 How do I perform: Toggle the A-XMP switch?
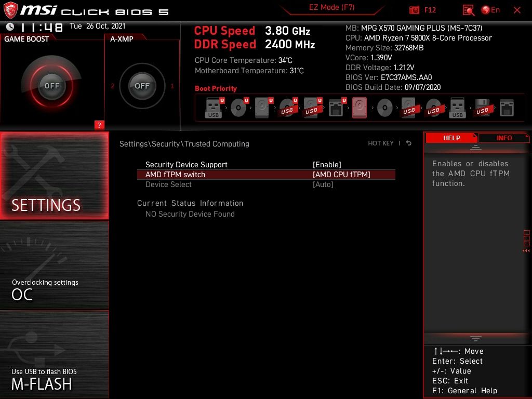pos(142,86)
